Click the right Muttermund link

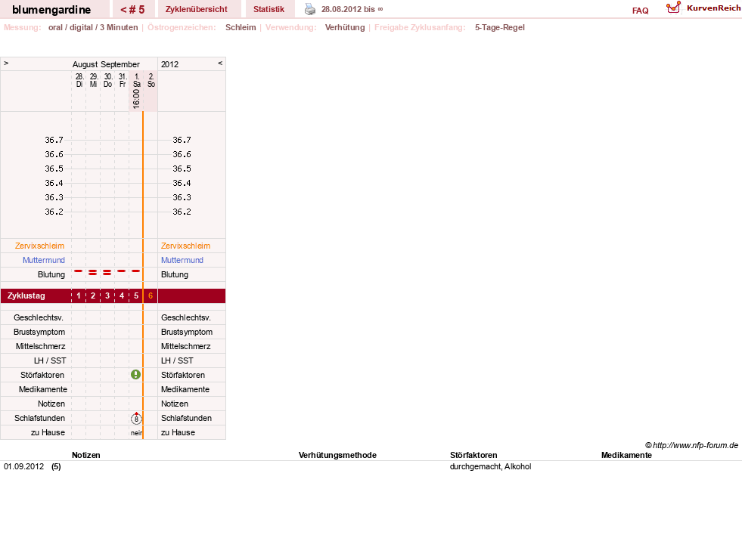click(x=182, y=260)
